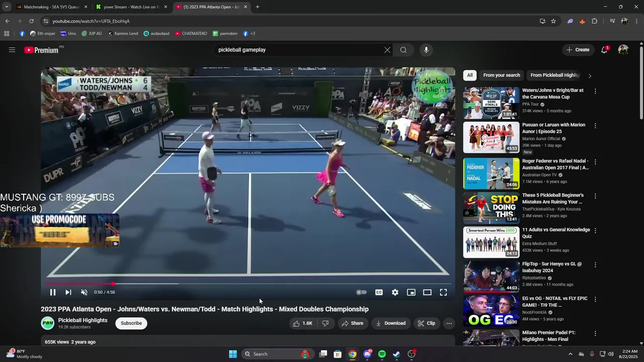Enter full screen mode
The image size is (644, 362).
click(443, 292)
